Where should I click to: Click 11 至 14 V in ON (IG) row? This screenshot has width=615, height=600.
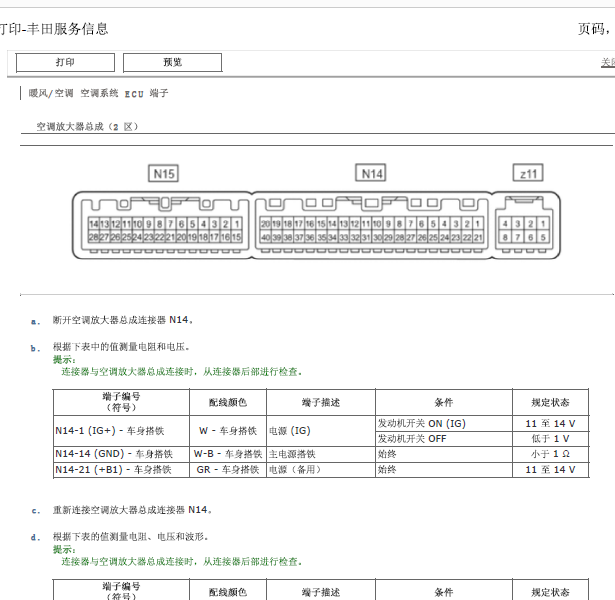[x=550, y=424]
